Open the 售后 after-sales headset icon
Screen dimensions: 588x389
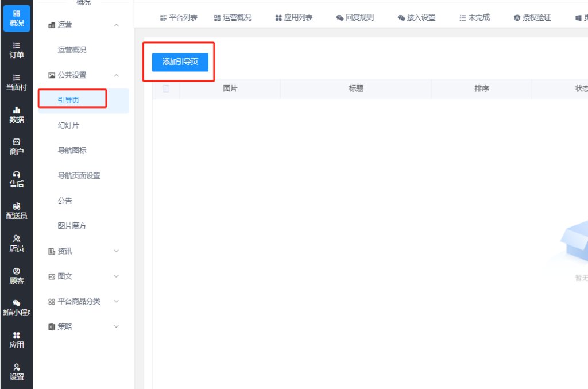17,179
